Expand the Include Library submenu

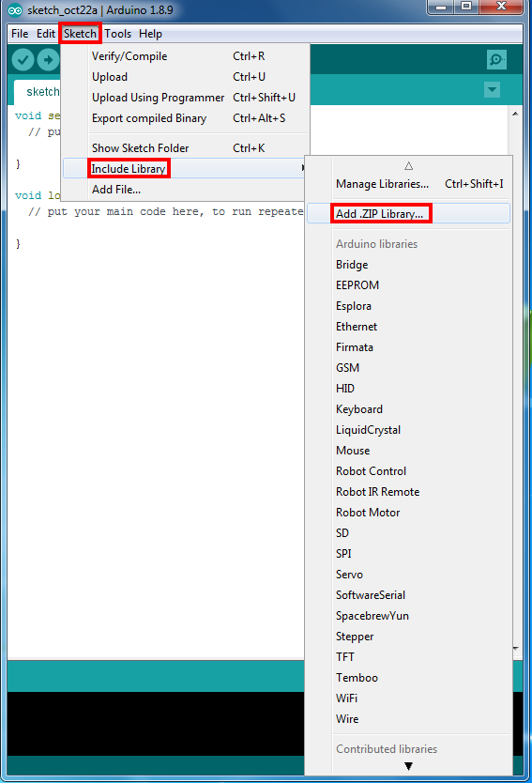pyautogui.click(x=185, y=169)
